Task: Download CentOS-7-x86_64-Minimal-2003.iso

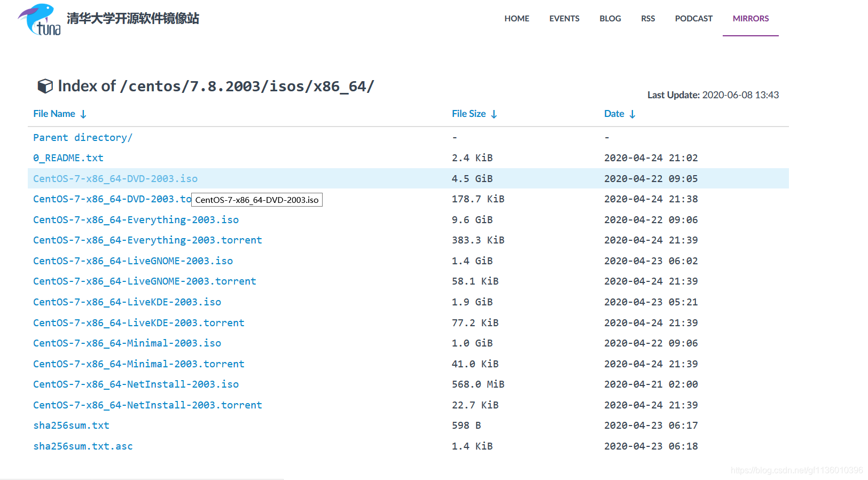Action: coord(127,343)
